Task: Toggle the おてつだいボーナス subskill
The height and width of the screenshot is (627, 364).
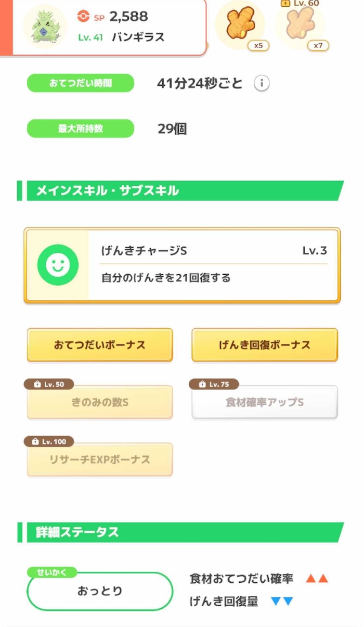Action: (x=99, y=344)
